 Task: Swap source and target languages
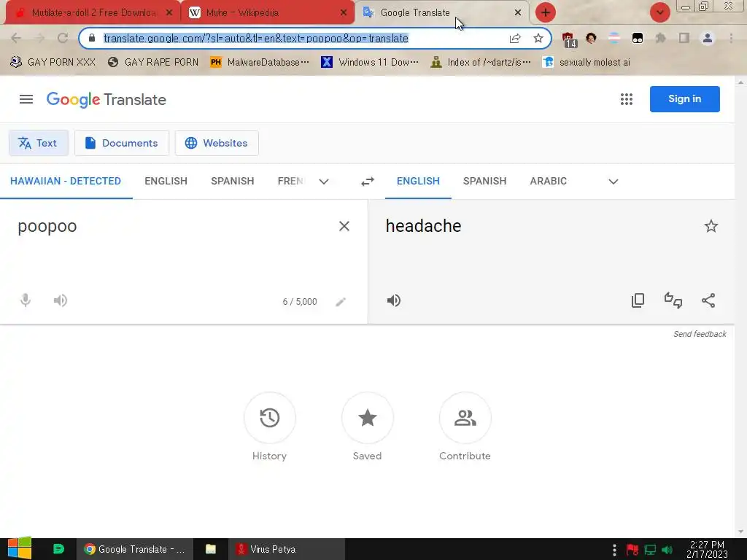tap(368, 182)
